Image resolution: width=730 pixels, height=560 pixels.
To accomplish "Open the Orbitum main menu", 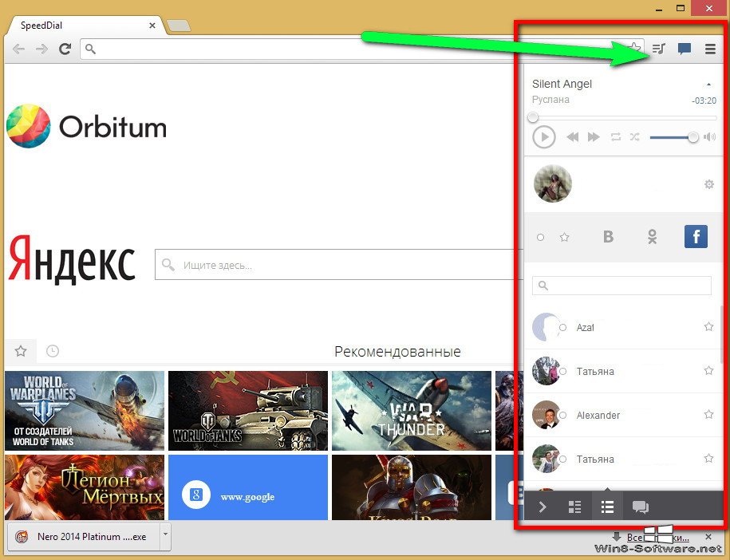I will [x=710, y=49].
